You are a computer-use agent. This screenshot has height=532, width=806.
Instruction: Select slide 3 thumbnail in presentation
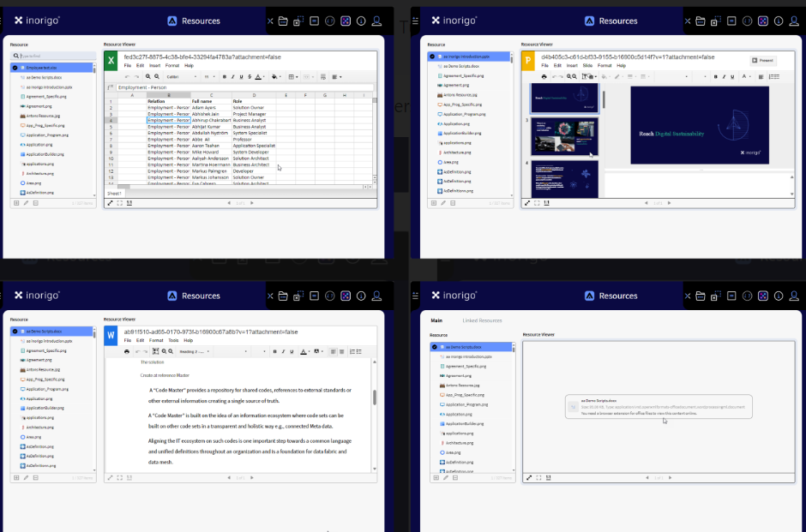[564, 135]
